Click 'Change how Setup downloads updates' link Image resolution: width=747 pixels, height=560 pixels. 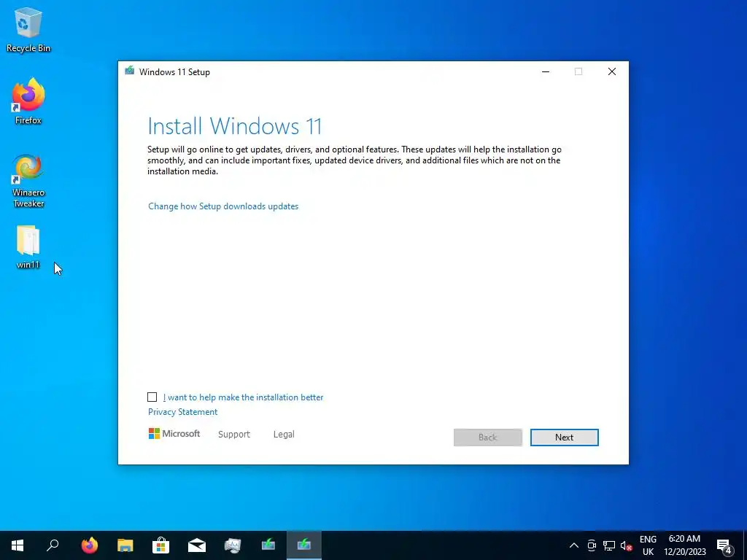223,206
